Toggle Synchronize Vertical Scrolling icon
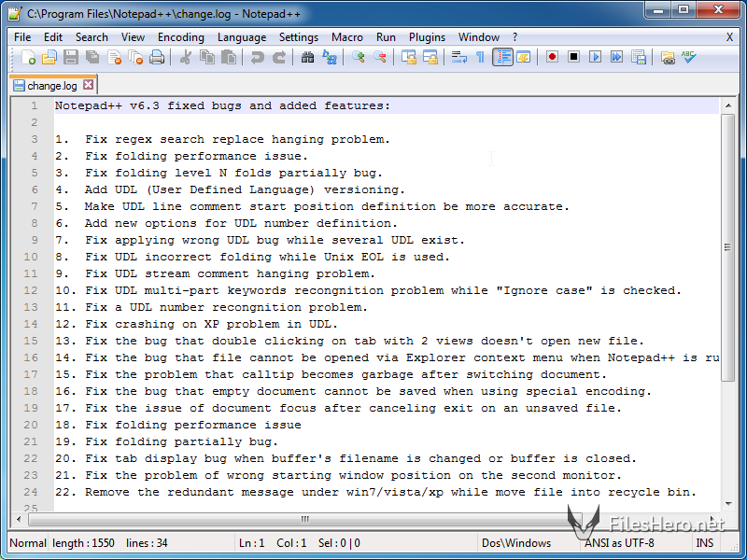 408,58
